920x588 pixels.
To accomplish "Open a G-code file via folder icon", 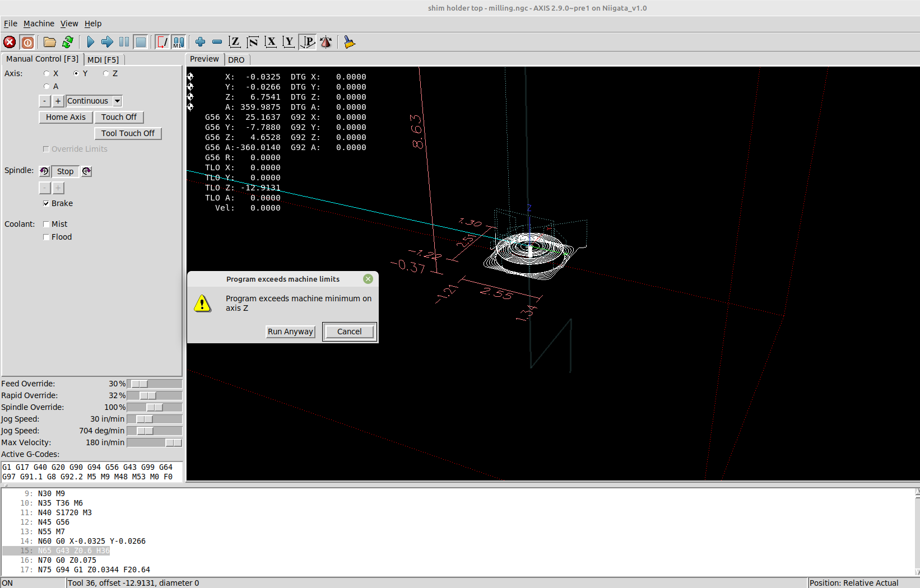I will tap(50, 42).
